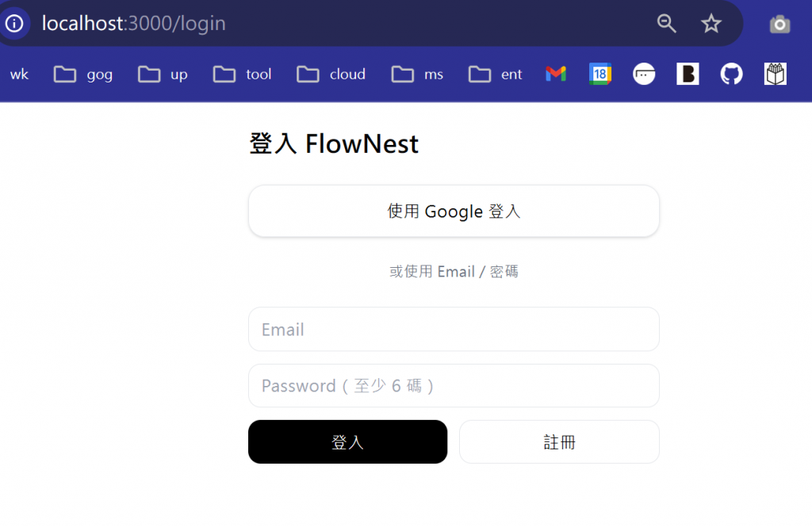Bookmark this page with the star icon

(711, 23)
